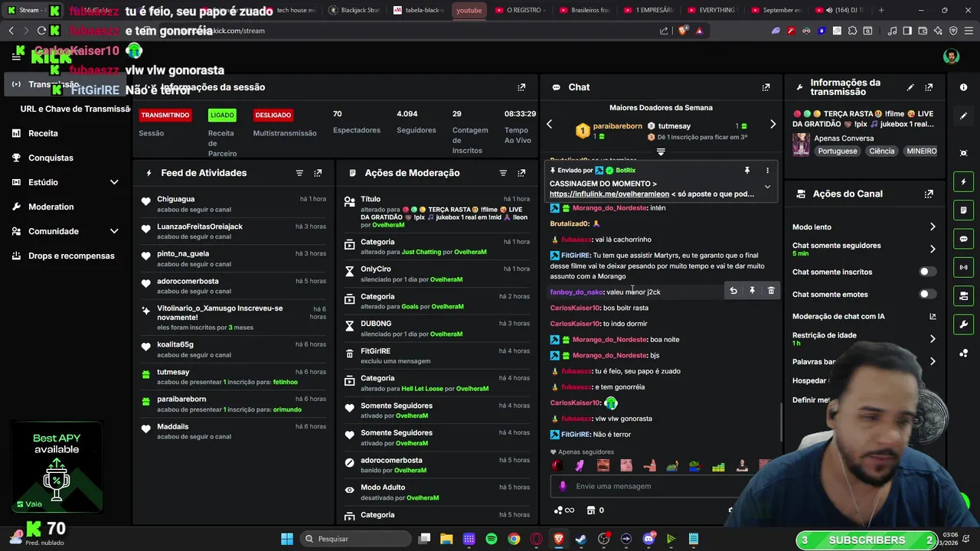Click the Ciência tag
Image resolution: width=980 pixels, height=551 pixels.
(x=881, y=151)
